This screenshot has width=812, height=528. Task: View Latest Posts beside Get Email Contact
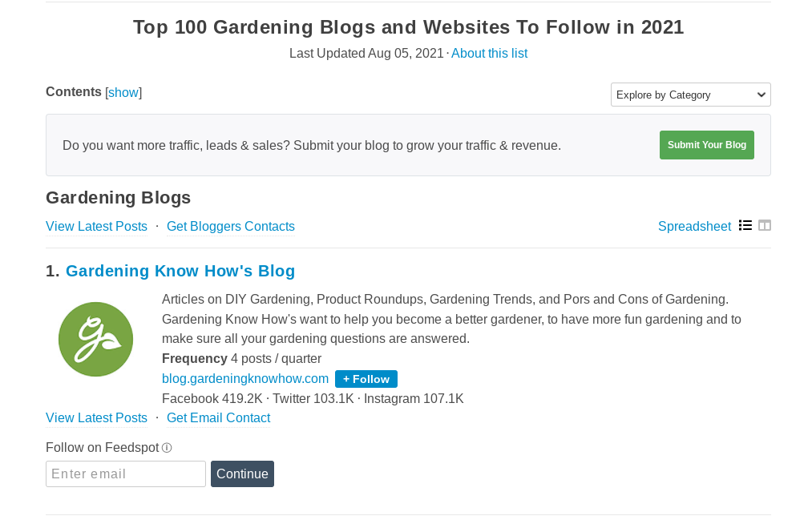coord(96,418)
